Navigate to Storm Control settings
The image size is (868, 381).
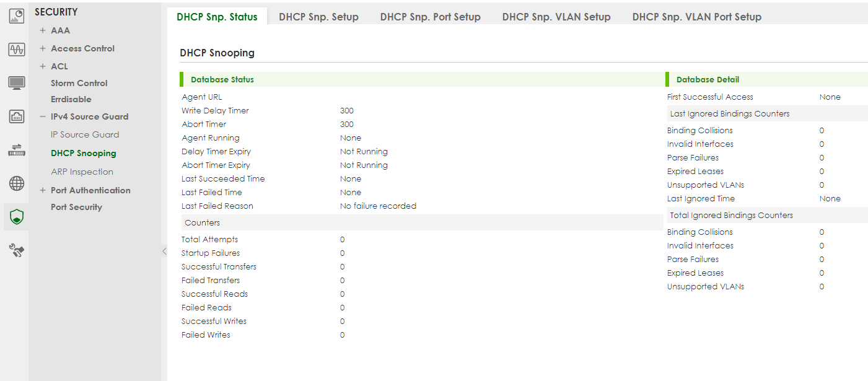click(79, 83)
